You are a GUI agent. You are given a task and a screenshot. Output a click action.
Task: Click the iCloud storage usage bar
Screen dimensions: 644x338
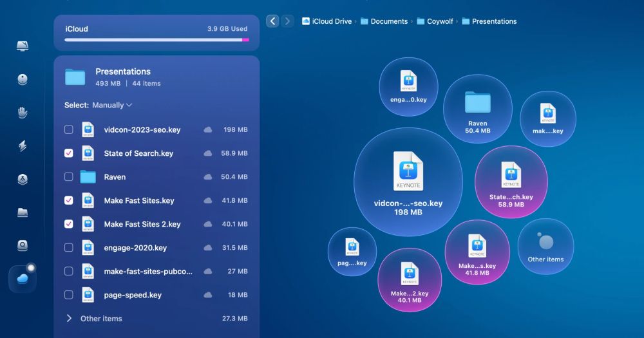(x=156, y=40)
